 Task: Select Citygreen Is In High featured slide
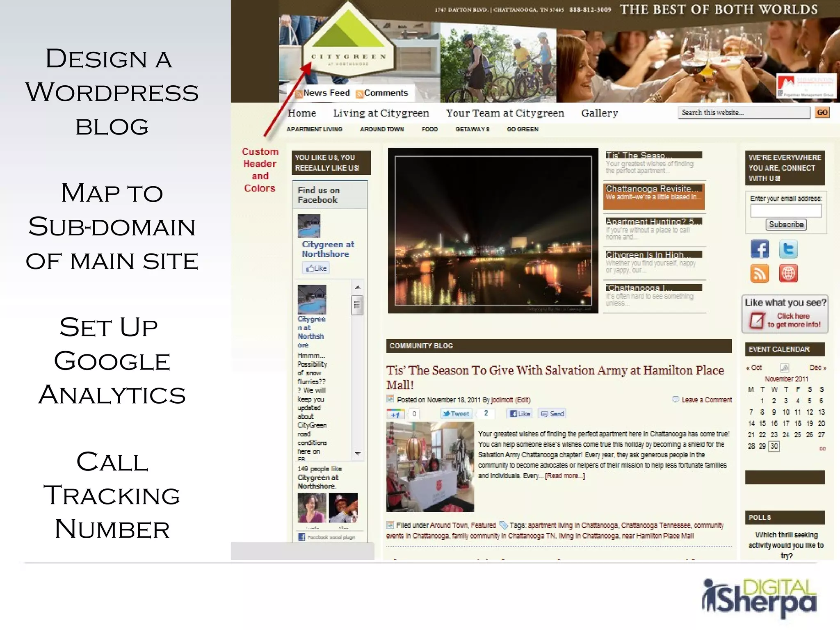pos(654,262)
